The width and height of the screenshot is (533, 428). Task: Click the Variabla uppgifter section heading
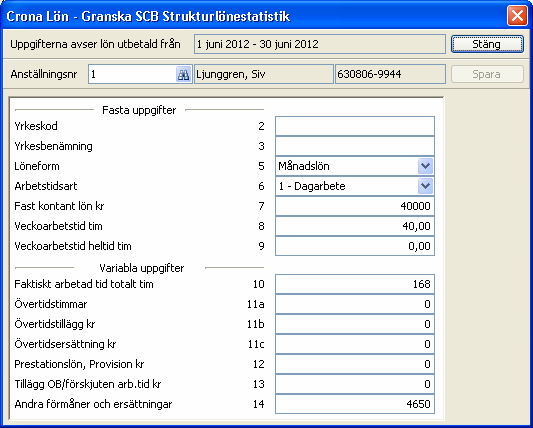click(x=141, y=268)
